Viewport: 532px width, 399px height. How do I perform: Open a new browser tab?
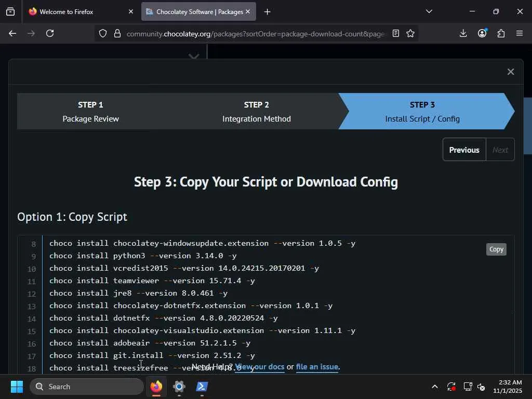coord(268,12)
